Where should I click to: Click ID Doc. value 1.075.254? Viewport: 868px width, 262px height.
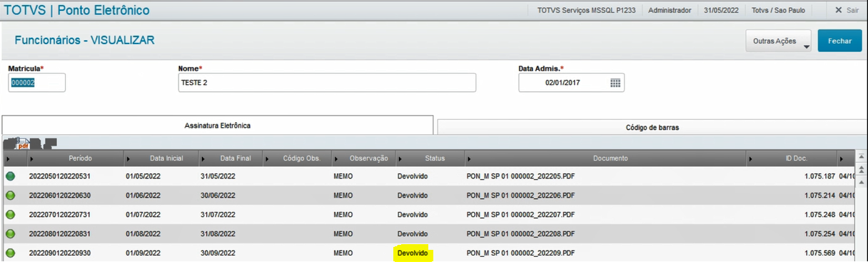[819, 233]
